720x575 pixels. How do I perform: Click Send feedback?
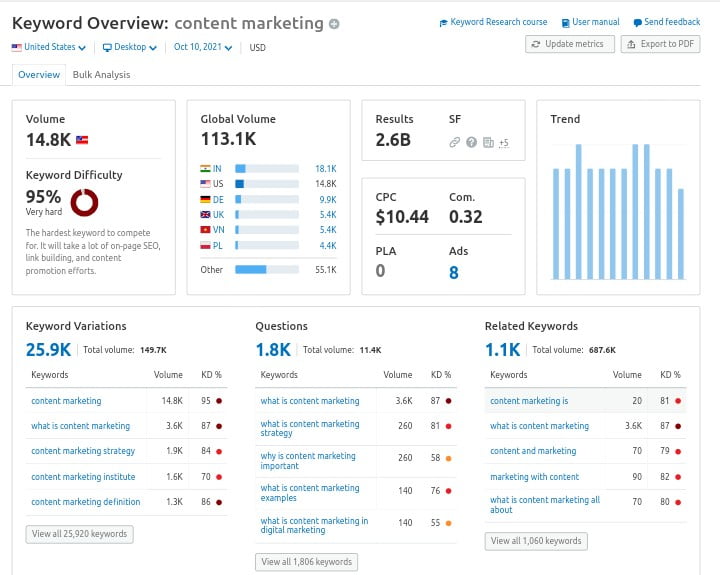point(666,22)
